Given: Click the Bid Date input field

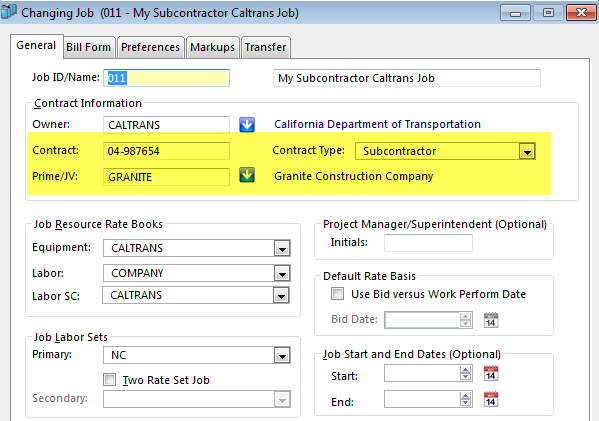Looking at the screenshot, I should pyautogui.click(x=422, y=320).
